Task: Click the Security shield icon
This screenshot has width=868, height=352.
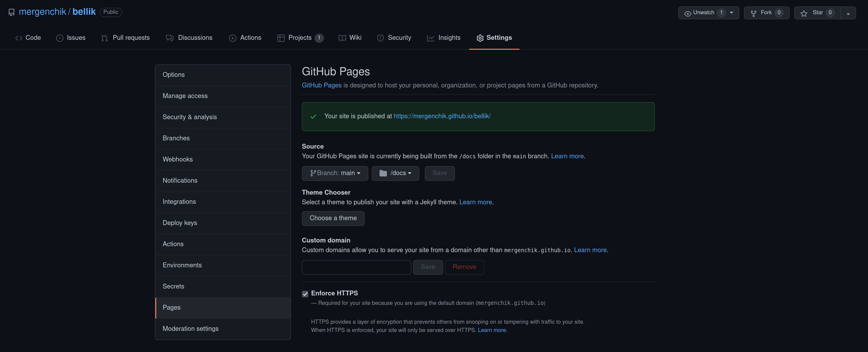Action: click(x=380, y=38)
